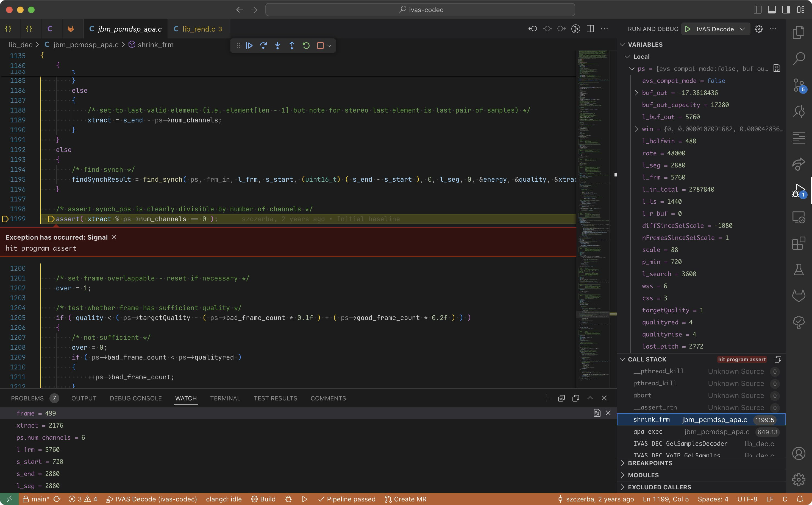Viewport: 812px width, 505px height.
Task: Click the Step Over debug button
Action: click(x=263, y=46)
